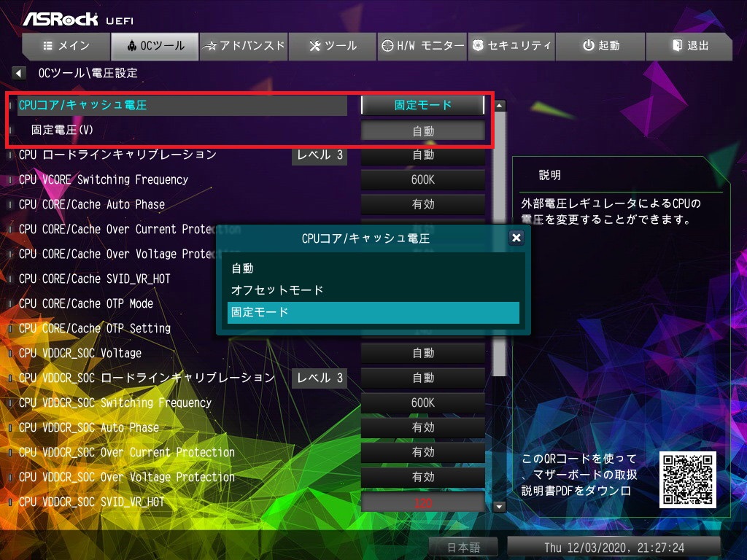
Task: Open the CPU VCORE Switching Frequency 600K field
Action: coord(422,180)
